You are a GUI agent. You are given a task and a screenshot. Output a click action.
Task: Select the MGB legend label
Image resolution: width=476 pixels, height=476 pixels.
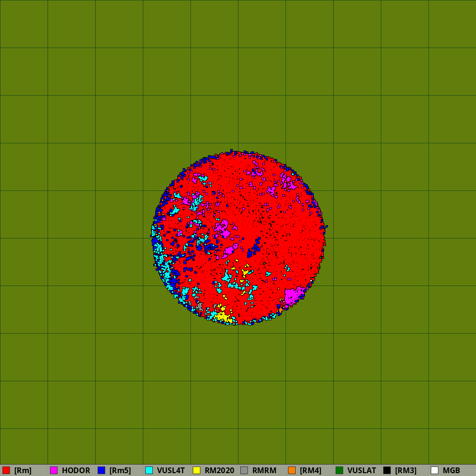point(451,471)
